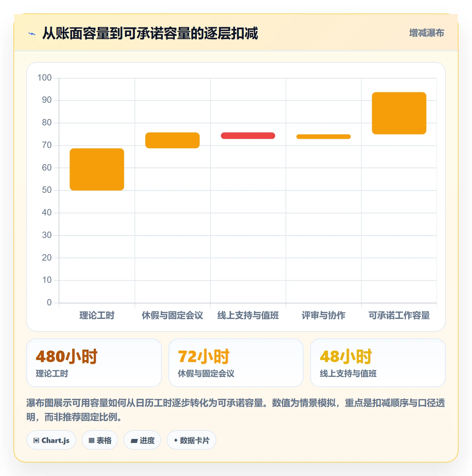The width and height of the screenshot is (472, 476).
Task: Click the red 线上支持与值班 bar
Action: (248, 136)
